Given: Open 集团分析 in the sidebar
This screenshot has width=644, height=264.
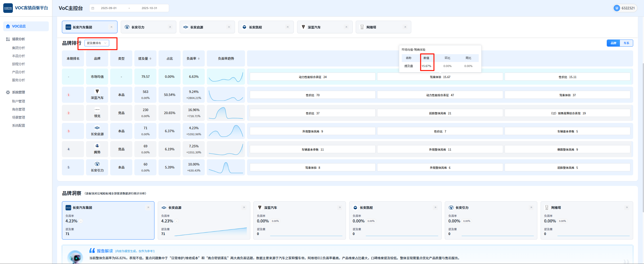Looking at the screenshot, I should [19, 48].
